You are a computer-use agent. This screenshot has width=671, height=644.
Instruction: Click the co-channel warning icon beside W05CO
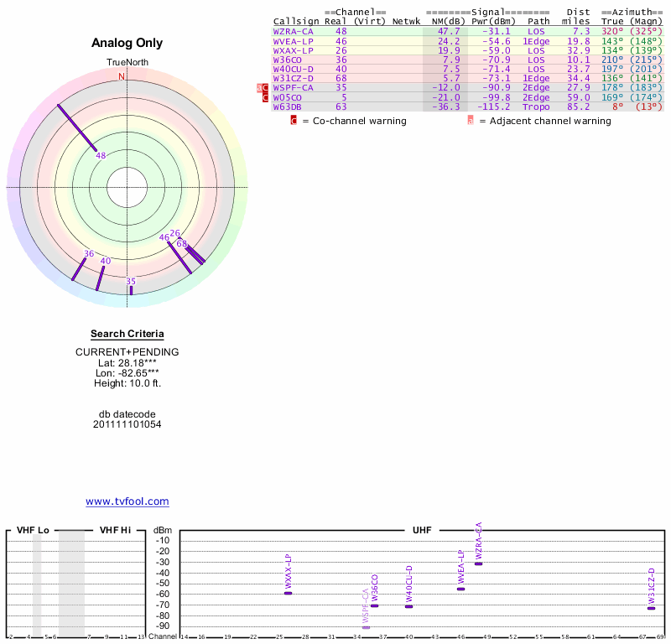pyautogui.click(x=265, y=97)
